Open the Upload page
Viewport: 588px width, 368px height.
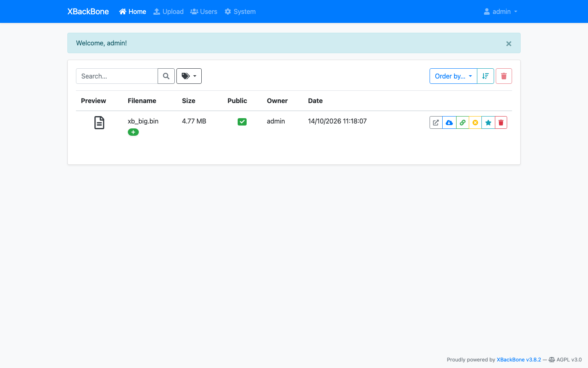click(x=168, y=11)
